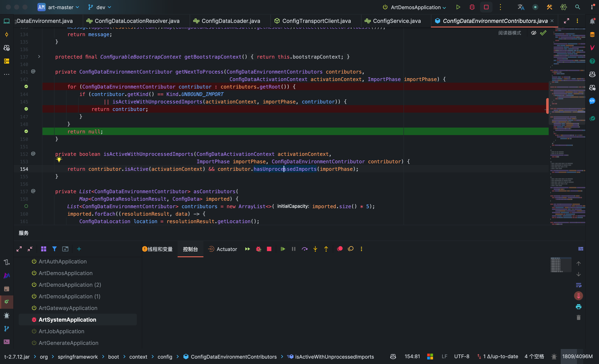Click the Step Into debug arrow
Viewport: 599px width, 364px height.
315,249
